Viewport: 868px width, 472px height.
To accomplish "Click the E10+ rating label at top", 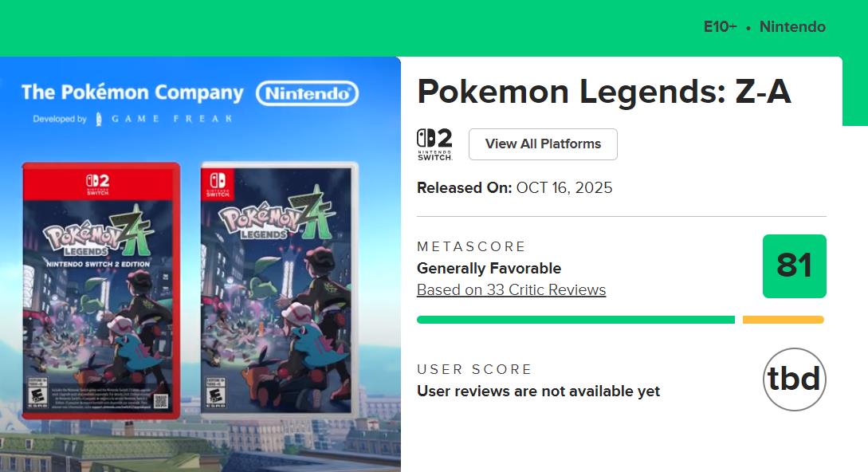I will coord(720,27).
